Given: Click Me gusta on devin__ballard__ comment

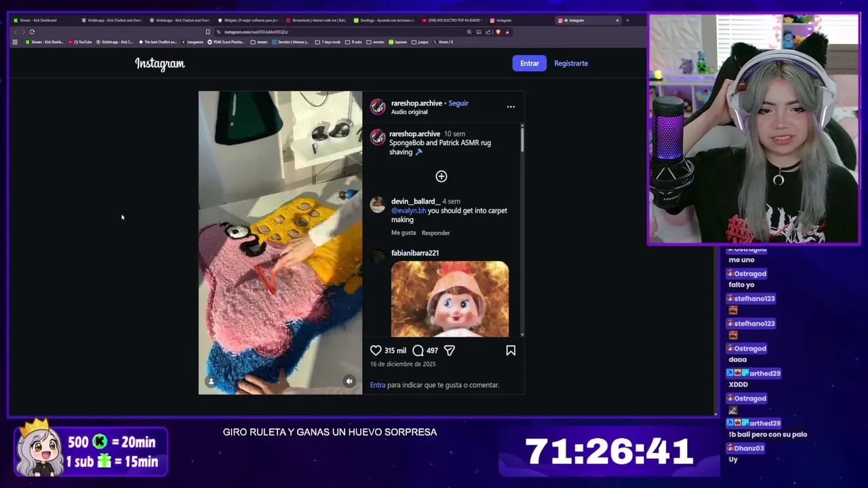Looking at the screenshot, I should tap(403, 232).
